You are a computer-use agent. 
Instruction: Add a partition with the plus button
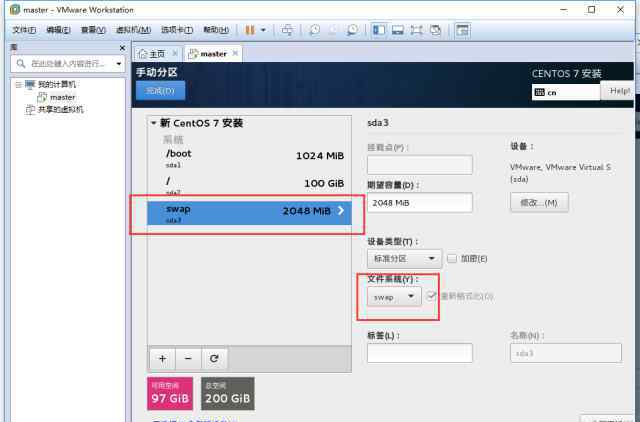tap(162, 358)
